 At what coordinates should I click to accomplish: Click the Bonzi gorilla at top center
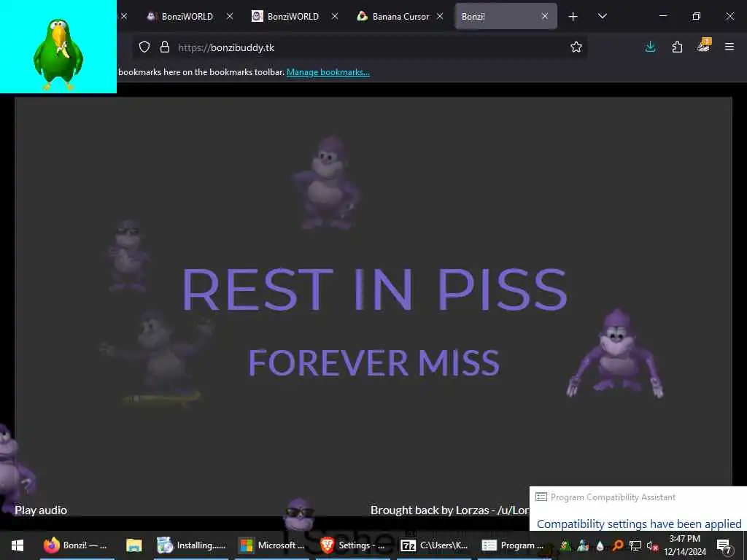coord(327,184)
